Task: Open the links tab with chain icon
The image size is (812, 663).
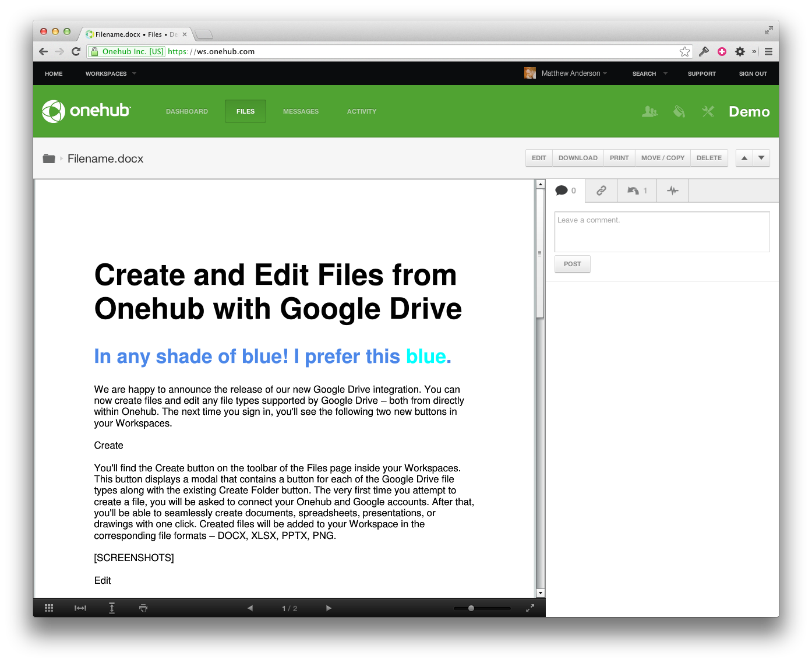Action: point(601,191)
